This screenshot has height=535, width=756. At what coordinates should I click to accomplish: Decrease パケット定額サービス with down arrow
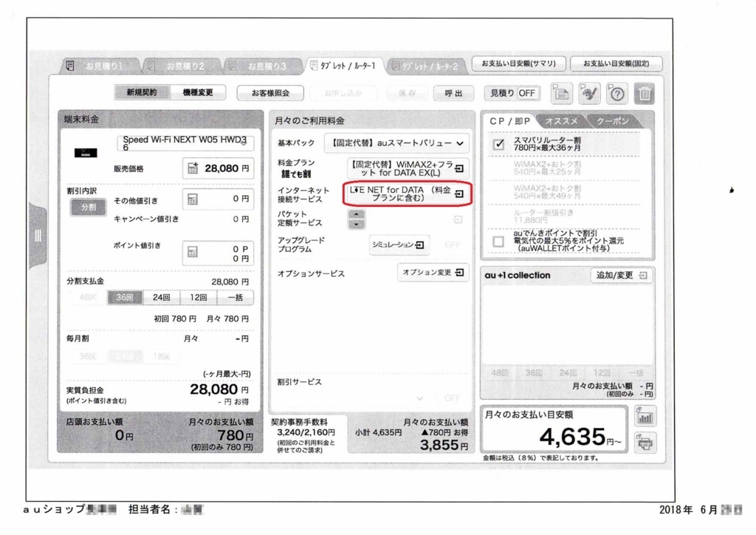[x=357, y=225]
